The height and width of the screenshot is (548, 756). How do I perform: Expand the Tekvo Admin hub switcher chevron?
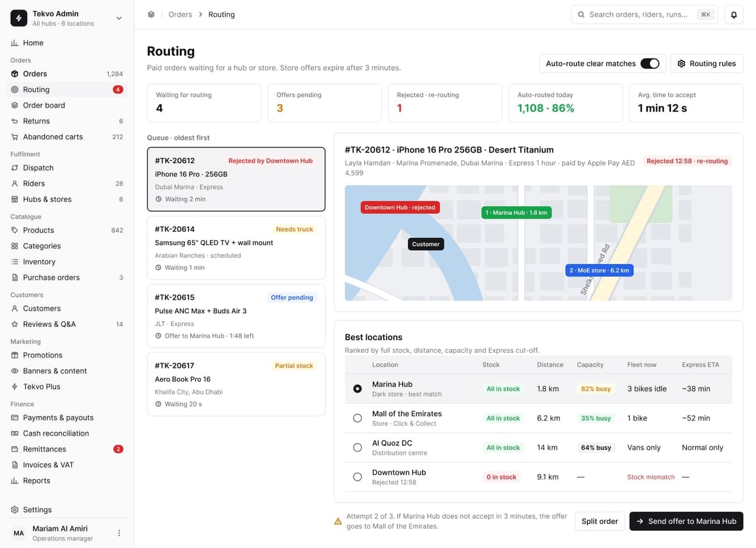(119, 18)
